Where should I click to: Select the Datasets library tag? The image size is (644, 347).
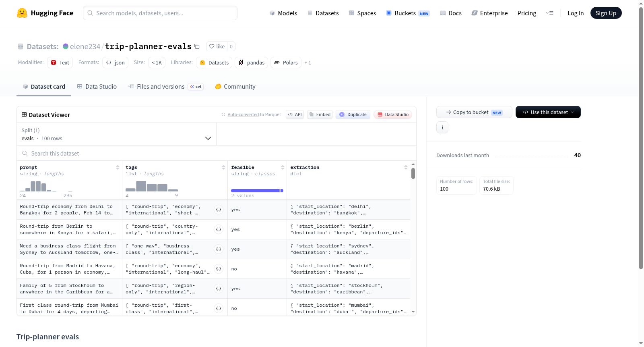coord(214,62)
